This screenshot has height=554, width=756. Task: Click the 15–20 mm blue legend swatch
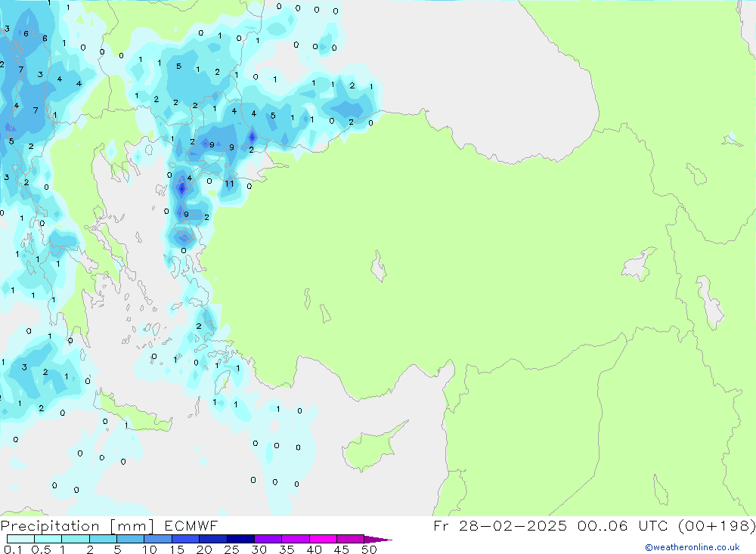(x=185, y=539)
